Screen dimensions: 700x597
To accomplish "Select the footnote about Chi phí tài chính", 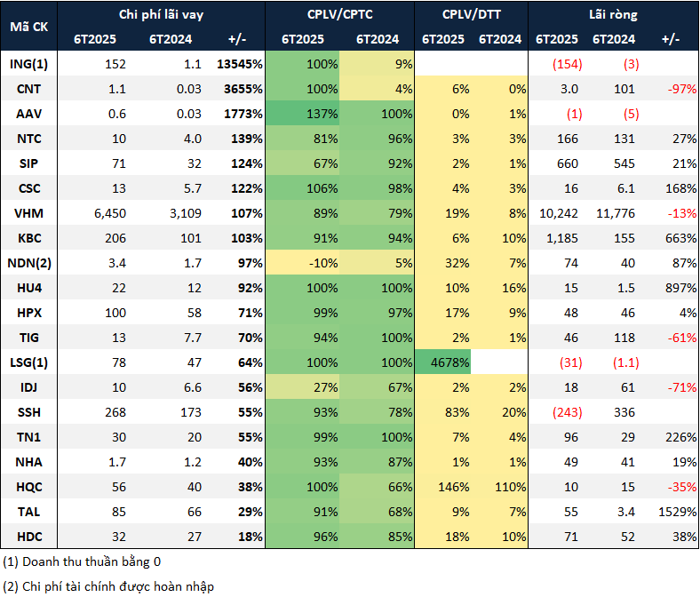I will [x=107, y=586].
